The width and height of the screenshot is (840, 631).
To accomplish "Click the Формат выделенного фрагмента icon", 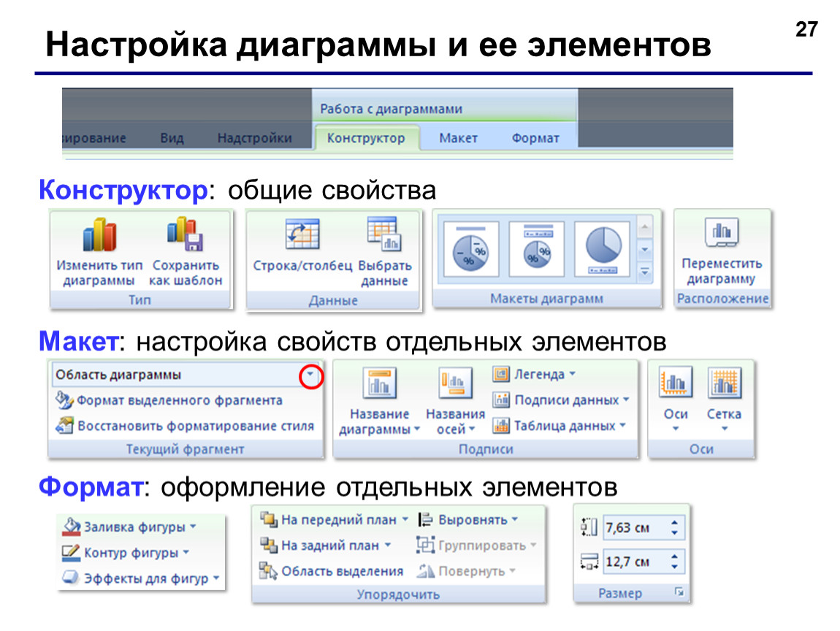I will (x=64, y=400).
